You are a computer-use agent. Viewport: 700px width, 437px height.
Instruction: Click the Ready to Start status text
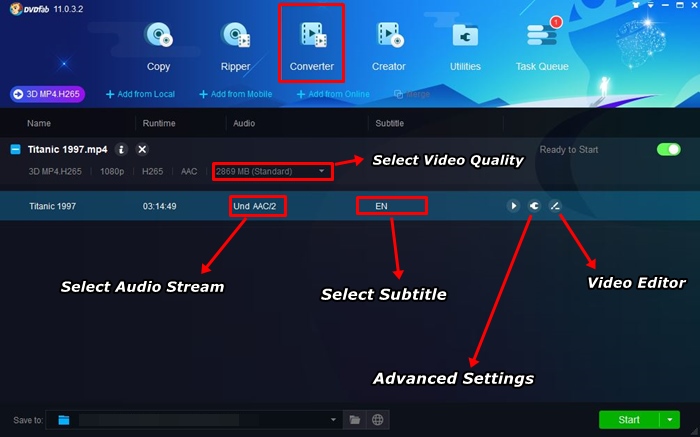569,150
